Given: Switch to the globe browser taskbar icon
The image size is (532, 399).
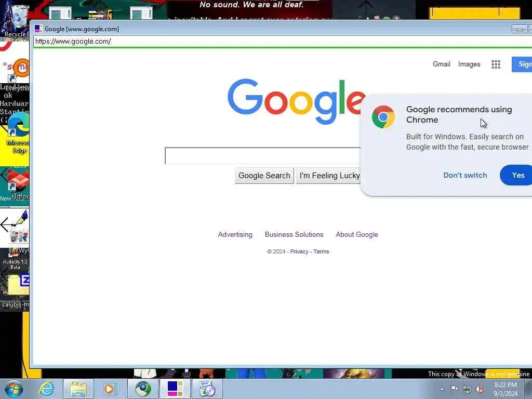Looking at the screenshot, I should (143, 389).
